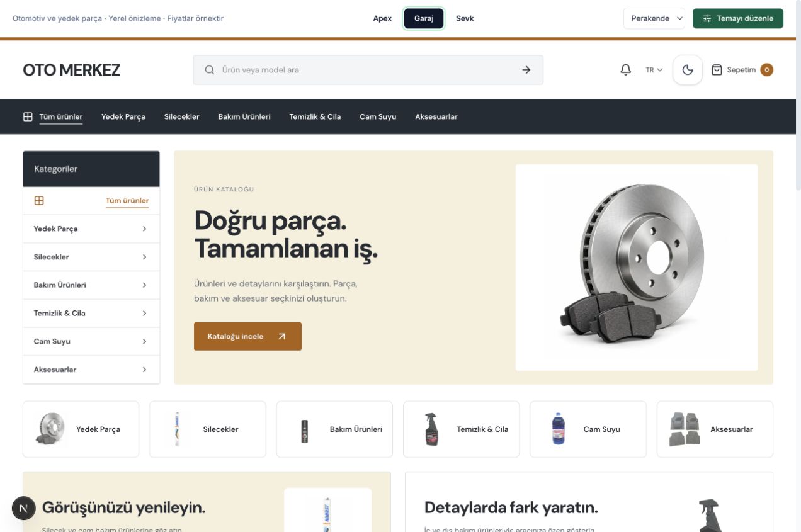The height and width of the screenshot is (532, 801).
Task: Expand Bakım Ürünleri category chevron
Action: (x=144, y=285)
